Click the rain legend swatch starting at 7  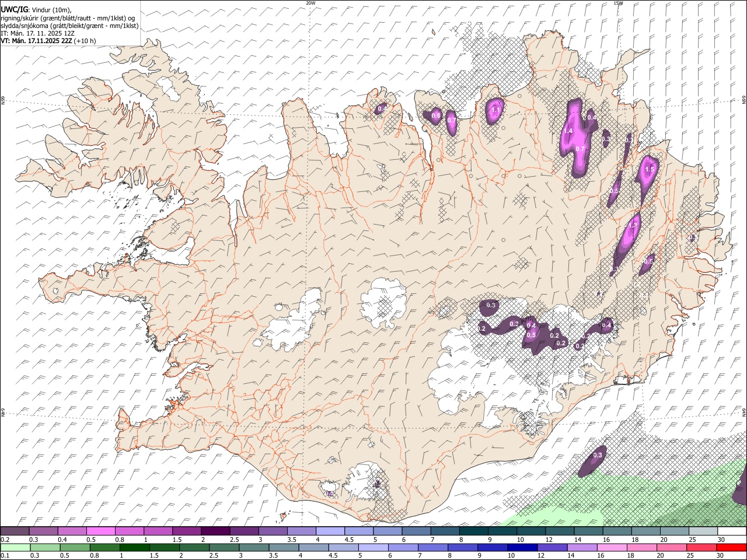coord(433,548)
